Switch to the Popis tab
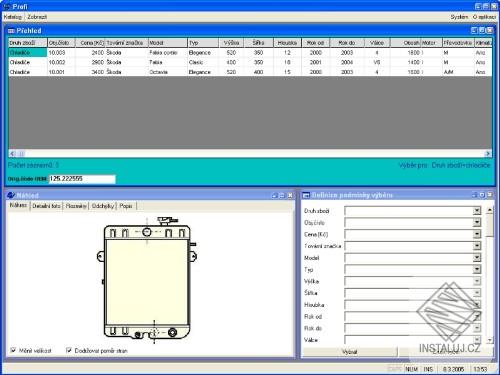The height and width of the screenshot is (375, 500). click(126, 206)
